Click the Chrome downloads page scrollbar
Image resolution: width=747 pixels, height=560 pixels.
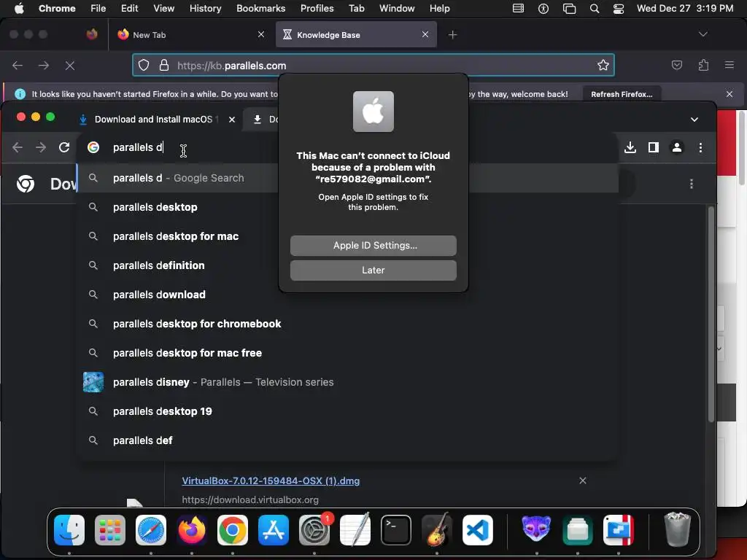(711, 314)
